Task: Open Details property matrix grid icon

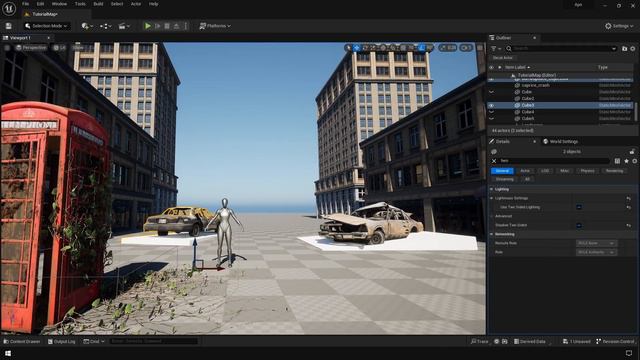Action: tap(617, 161)
